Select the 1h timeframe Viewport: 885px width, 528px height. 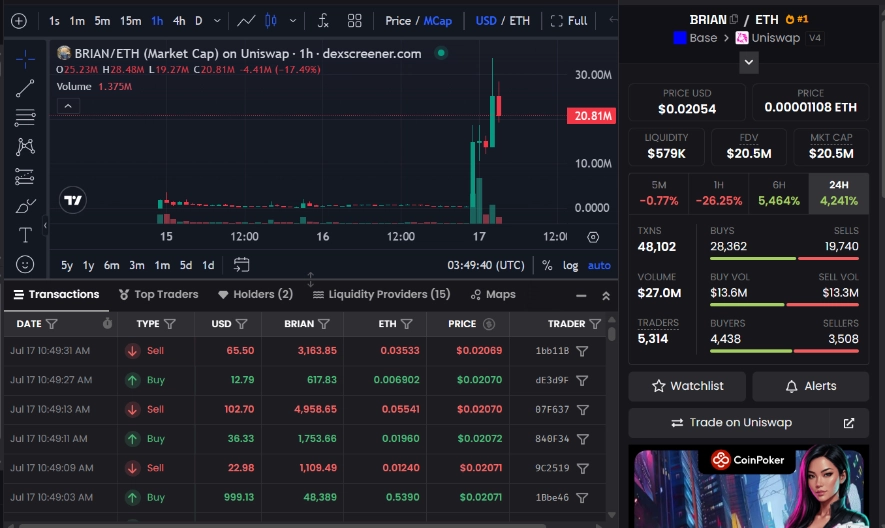click(157, 21)
